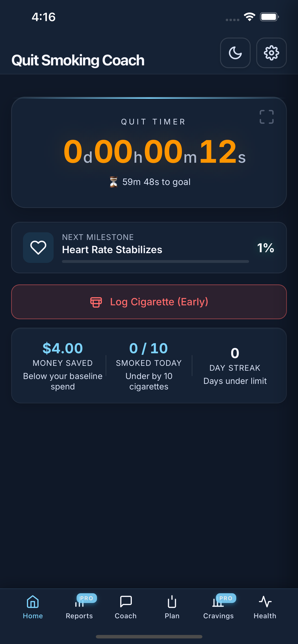Tap the Wi-Fi icon in status bar
The image size is (298, 644).
[x=249, y=17]
